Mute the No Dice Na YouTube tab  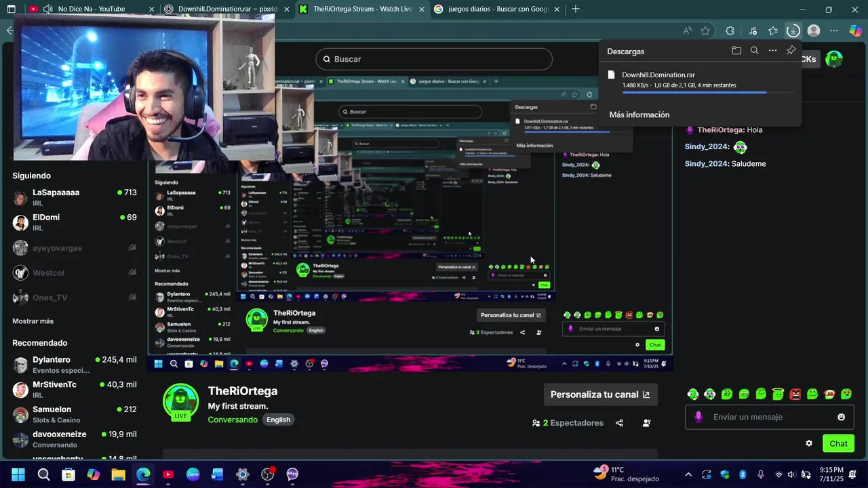(47, 9)
